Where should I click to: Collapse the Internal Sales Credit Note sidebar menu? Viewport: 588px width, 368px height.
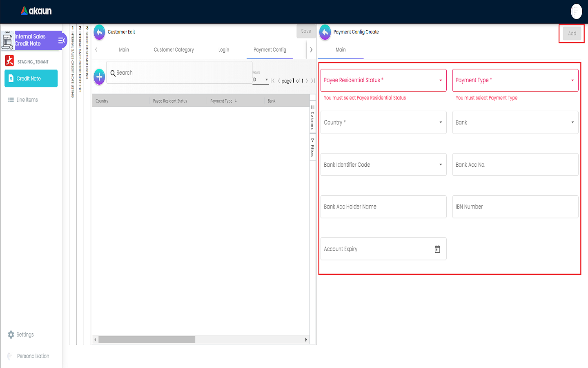[x=62, y=40]
